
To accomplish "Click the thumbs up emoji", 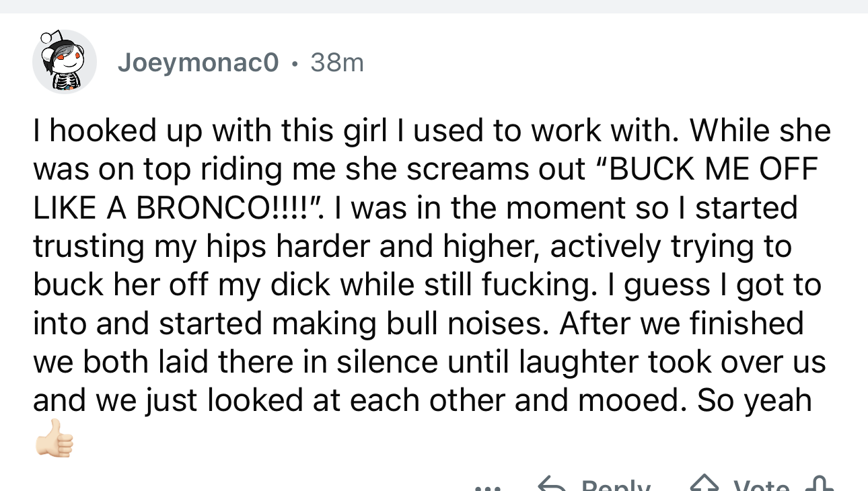I will click(55, 439).
